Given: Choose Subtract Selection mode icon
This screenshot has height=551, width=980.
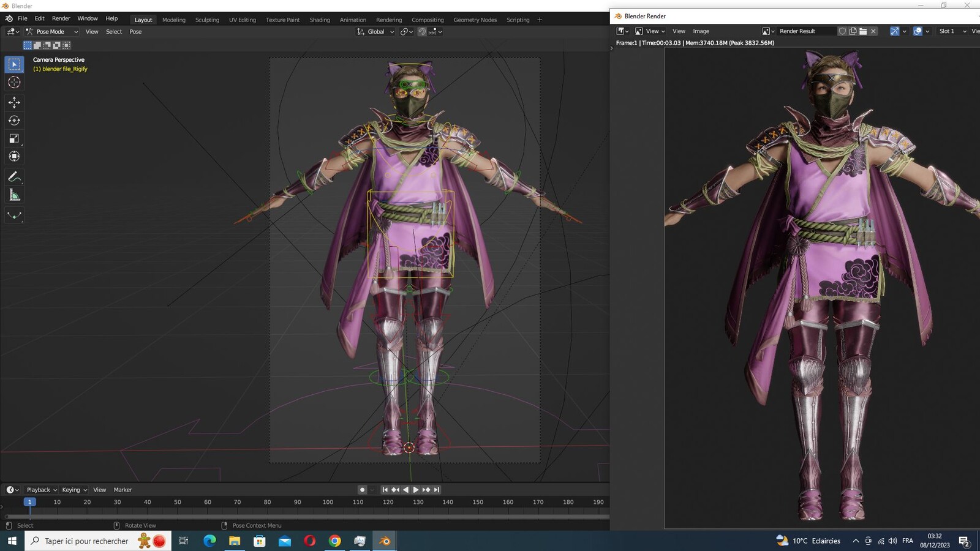Looking at the screenshot, I should (47, 45).
